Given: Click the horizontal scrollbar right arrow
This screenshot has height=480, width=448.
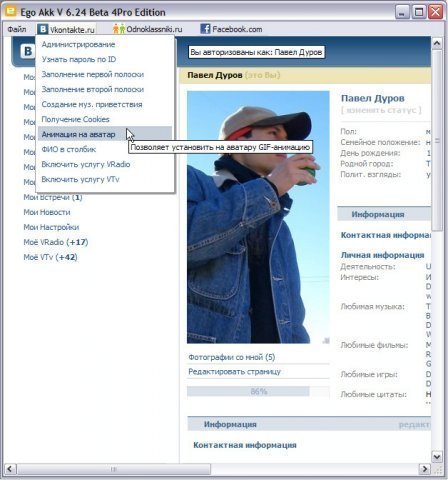Looking at the screenshot, I should tap(424, 469).
